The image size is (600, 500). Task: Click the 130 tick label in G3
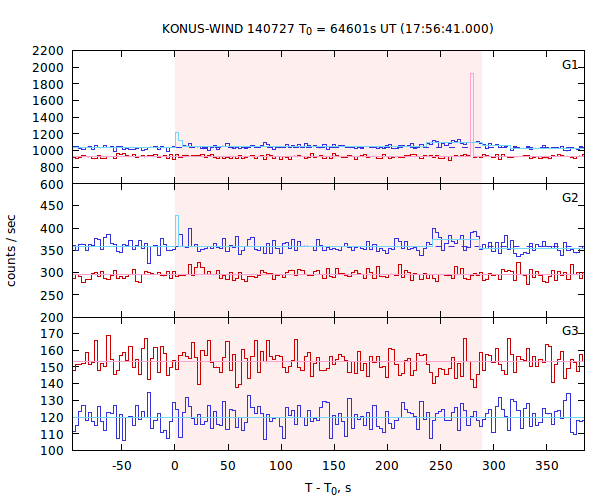click(x=52, y=401)
